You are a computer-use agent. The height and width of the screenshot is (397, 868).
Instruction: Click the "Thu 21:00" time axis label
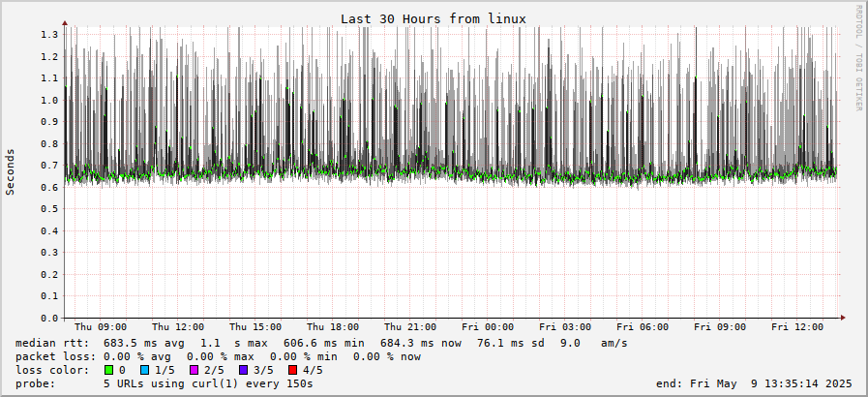[410, 327]
